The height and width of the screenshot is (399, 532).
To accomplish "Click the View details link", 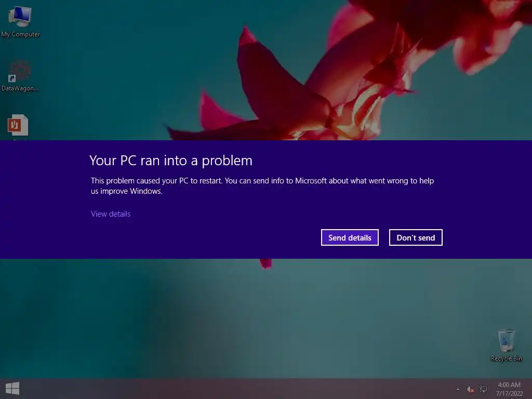I will 111,214.
